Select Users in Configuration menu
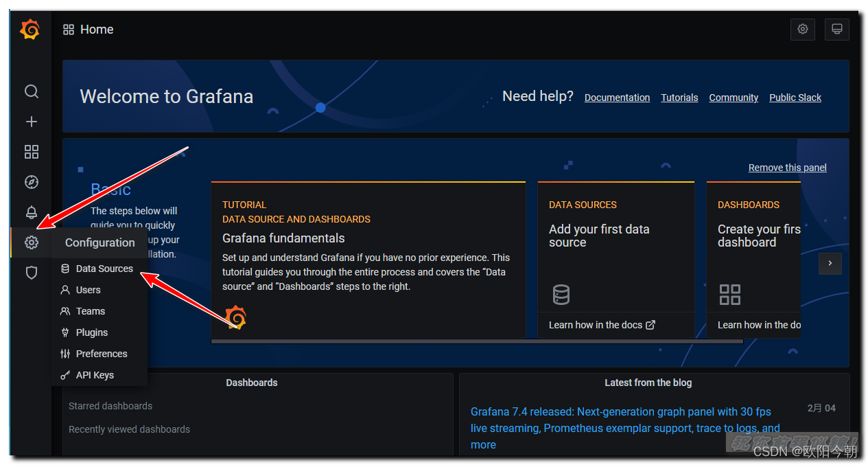 point(88,290)
